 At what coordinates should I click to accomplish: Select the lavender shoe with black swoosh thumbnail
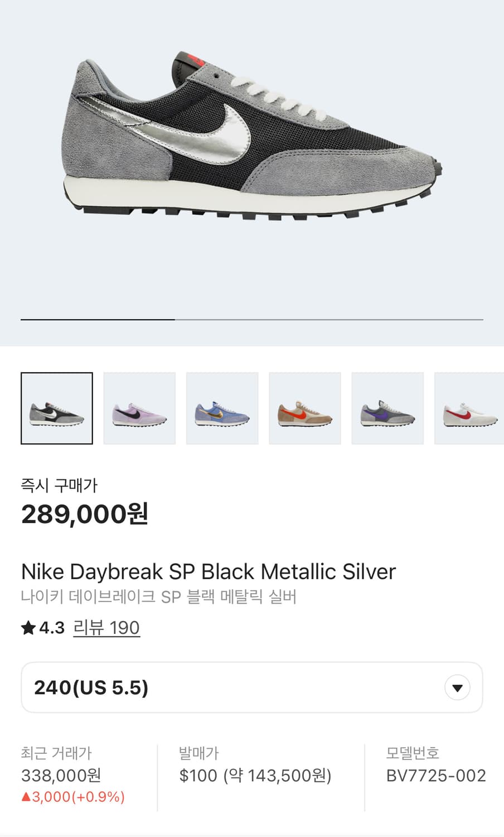click(x=139, y=408)
